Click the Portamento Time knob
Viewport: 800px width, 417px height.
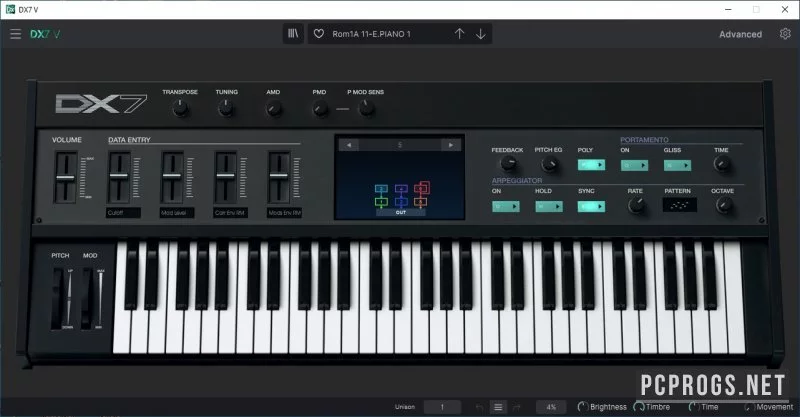721,164
